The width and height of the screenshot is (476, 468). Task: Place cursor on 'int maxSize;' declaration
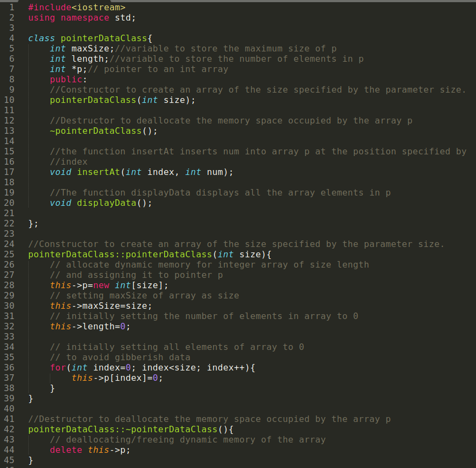click(x=82, y=49)
